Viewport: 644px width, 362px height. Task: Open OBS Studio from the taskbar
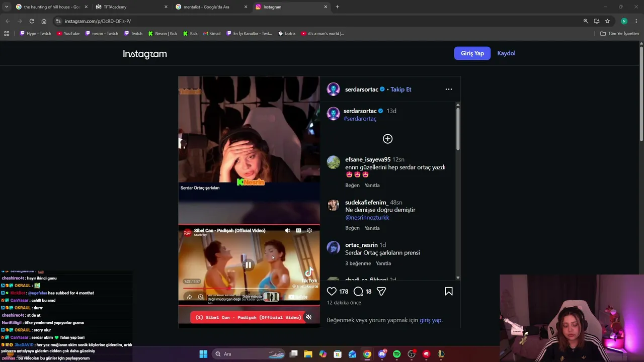coord(412,354)
